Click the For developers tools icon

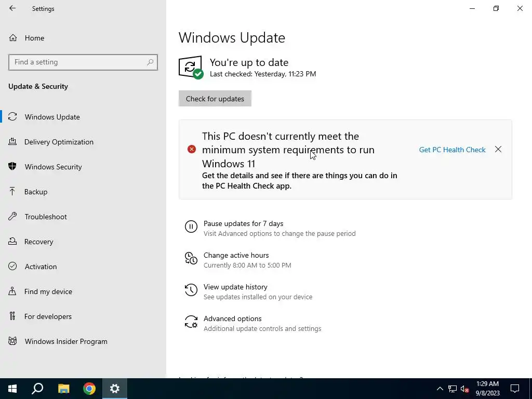[12, 316]
